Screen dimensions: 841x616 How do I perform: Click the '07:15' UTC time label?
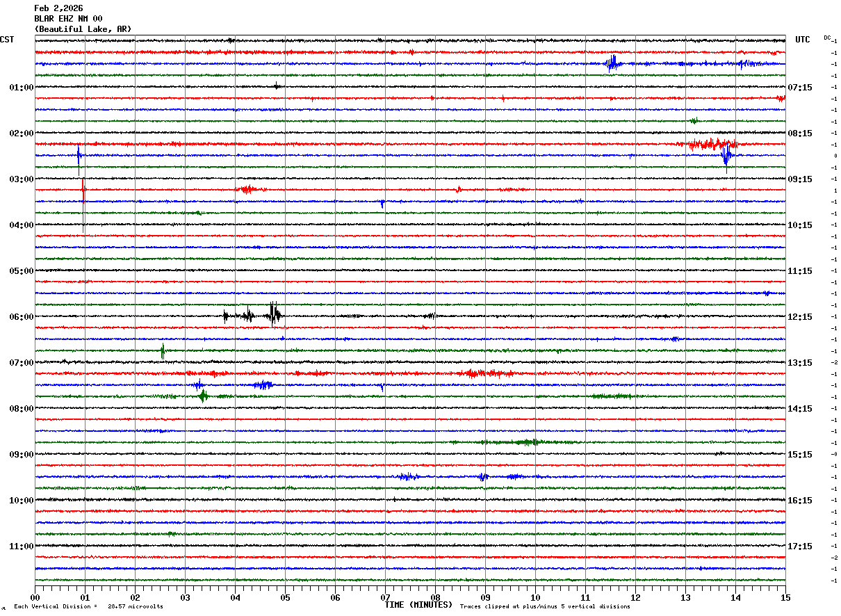coord(801,88)
